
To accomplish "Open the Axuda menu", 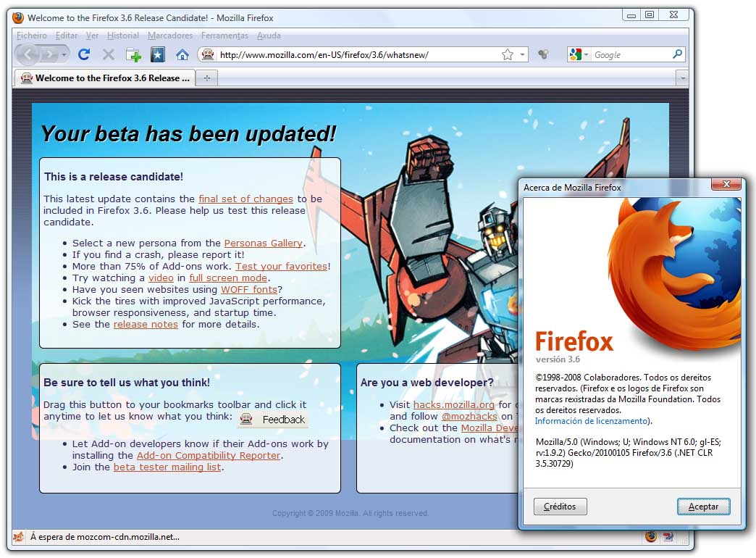I will pyautogui.click(x=269, y=36).
